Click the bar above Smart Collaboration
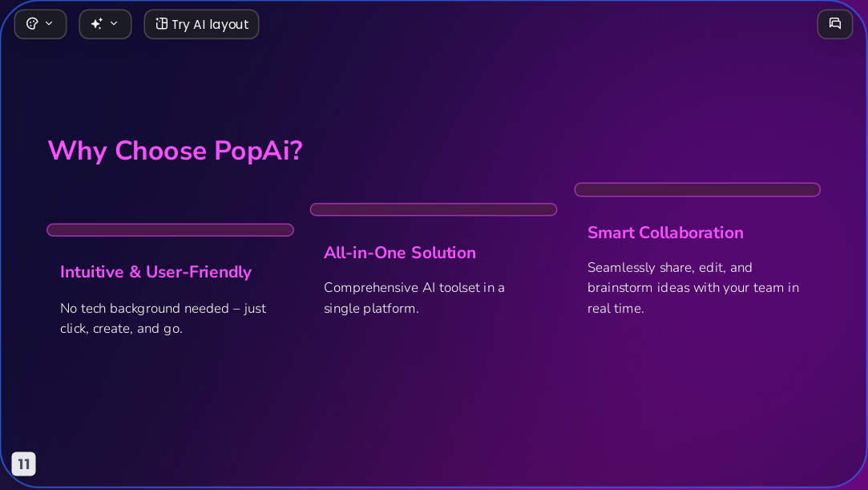This screenshot has width=868, height=490. pyautogui.click(x=697, y=189)
